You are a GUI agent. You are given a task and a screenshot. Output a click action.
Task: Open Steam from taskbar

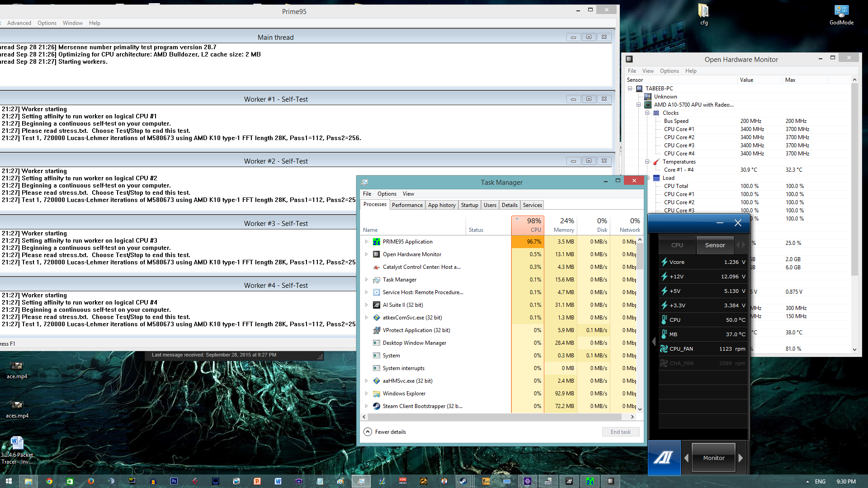point(463,481)
